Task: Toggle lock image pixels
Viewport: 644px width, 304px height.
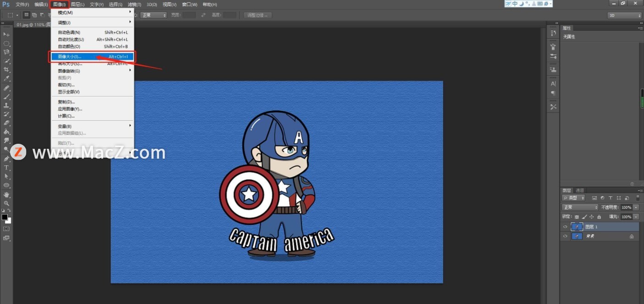Action: click(584, 217)
